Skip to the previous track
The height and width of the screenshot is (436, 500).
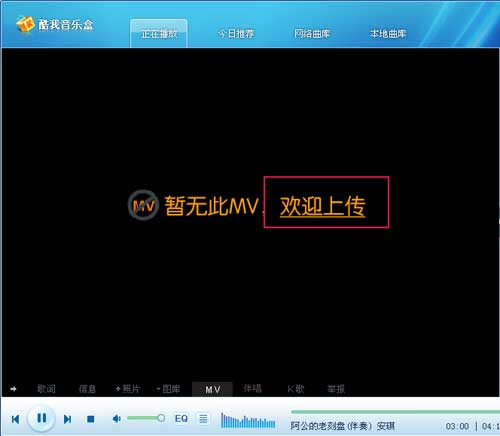pyautogui.click(x=15, y=419)
